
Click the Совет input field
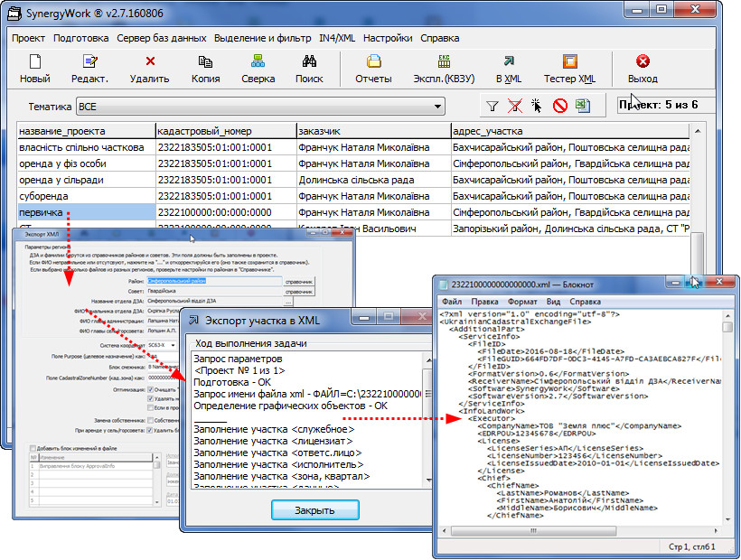coord(214,292)
